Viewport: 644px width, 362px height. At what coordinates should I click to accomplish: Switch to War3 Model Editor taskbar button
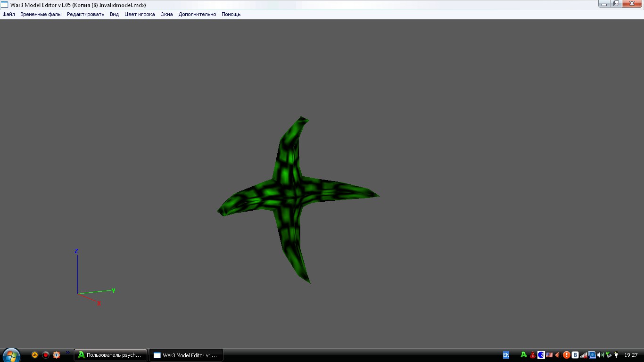[186, 355]
